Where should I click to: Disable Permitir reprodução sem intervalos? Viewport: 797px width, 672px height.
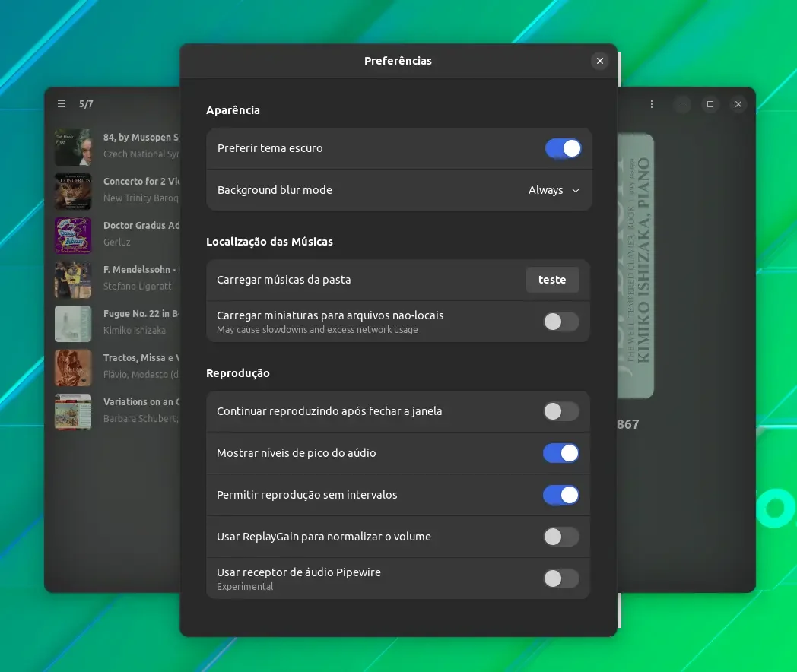pos(561,495)
